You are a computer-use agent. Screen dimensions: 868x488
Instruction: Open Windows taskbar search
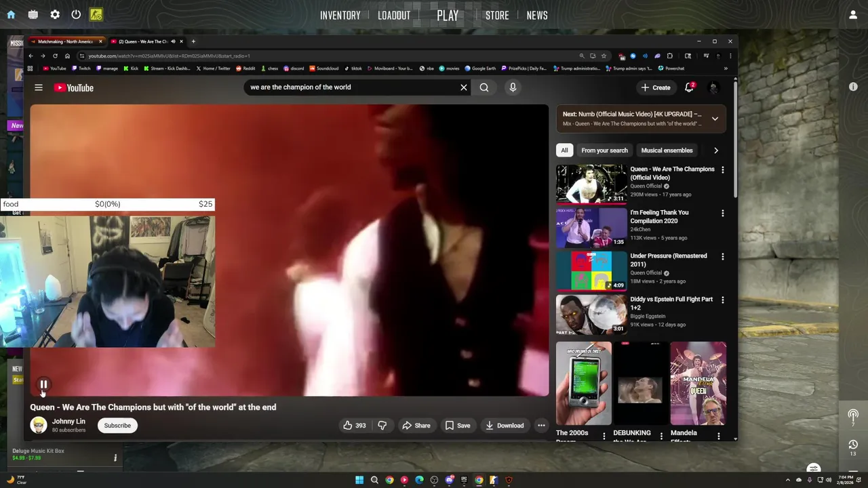374,480
